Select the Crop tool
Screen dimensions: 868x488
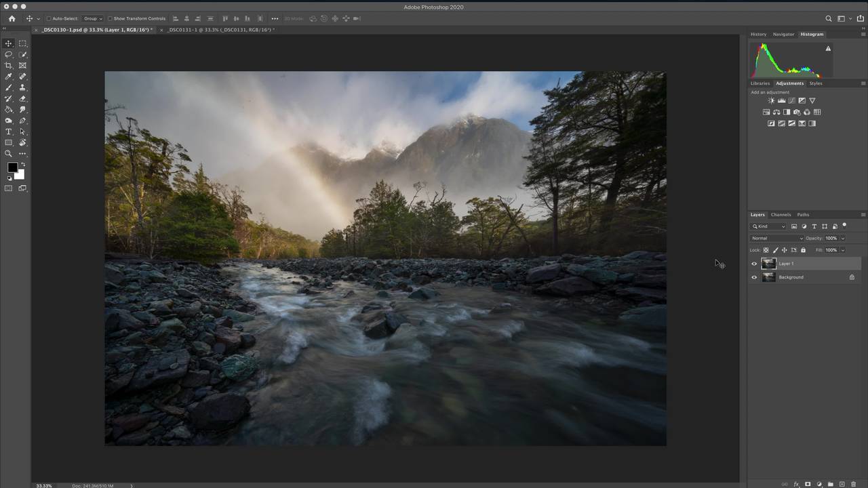click(9, 66)
